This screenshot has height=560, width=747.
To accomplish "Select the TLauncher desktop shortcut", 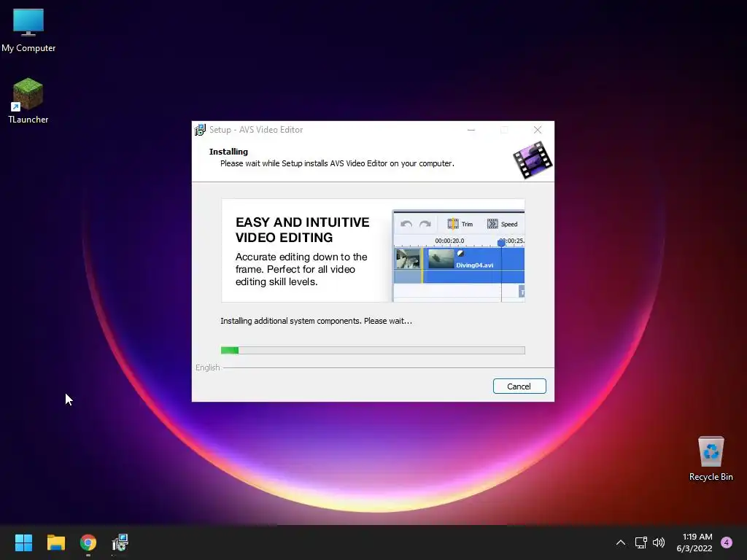I will [x=28, y=101].
